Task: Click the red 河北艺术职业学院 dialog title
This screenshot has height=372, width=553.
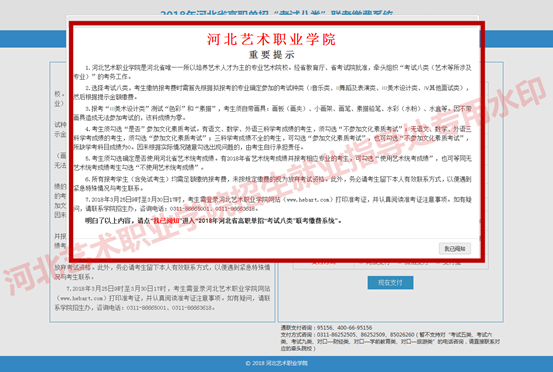Action: click(x=272, y=39)
